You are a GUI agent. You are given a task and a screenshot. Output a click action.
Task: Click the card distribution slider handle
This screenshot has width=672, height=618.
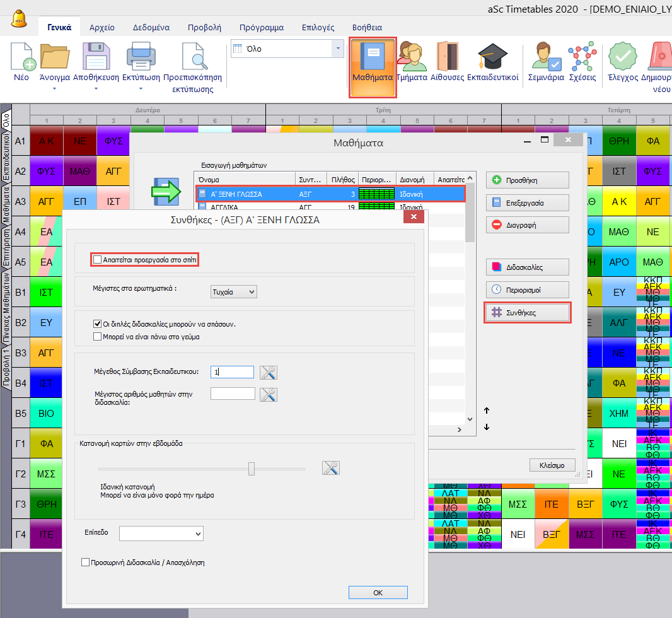pyautogui.click(x=252, y=469)
